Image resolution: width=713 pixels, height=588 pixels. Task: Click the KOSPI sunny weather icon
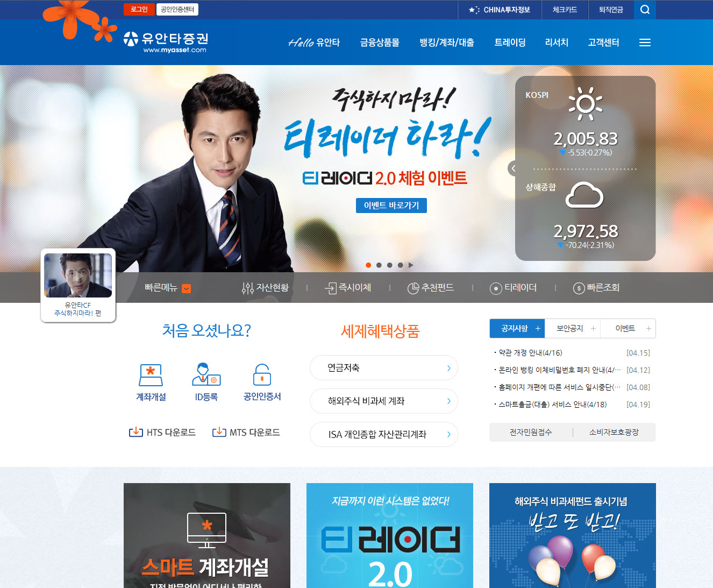(x=586, y=104)
